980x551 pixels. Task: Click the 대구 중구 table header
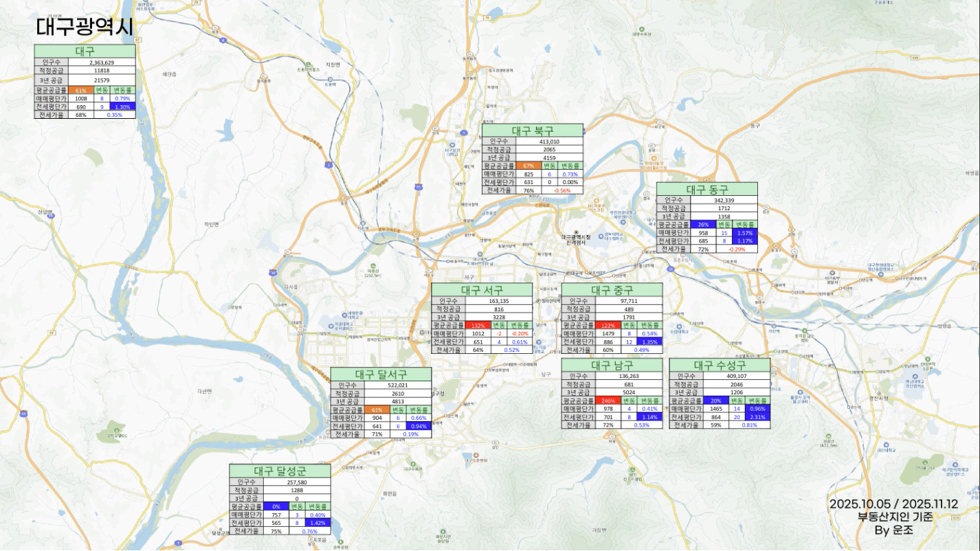click(612, 290)
